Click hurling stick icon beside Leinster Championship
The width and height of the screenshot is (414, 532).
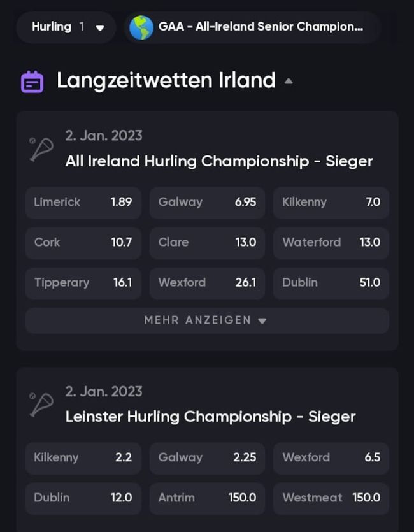coord(41,404)
